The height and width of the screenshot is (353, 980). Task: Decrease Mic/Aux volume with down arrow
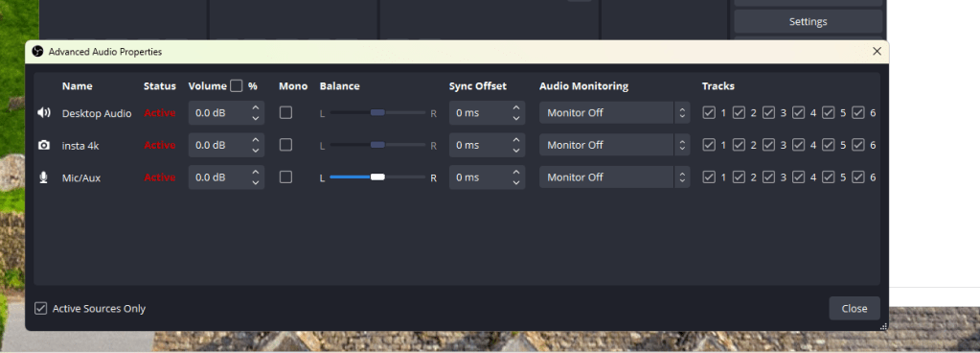coord(255,183)
